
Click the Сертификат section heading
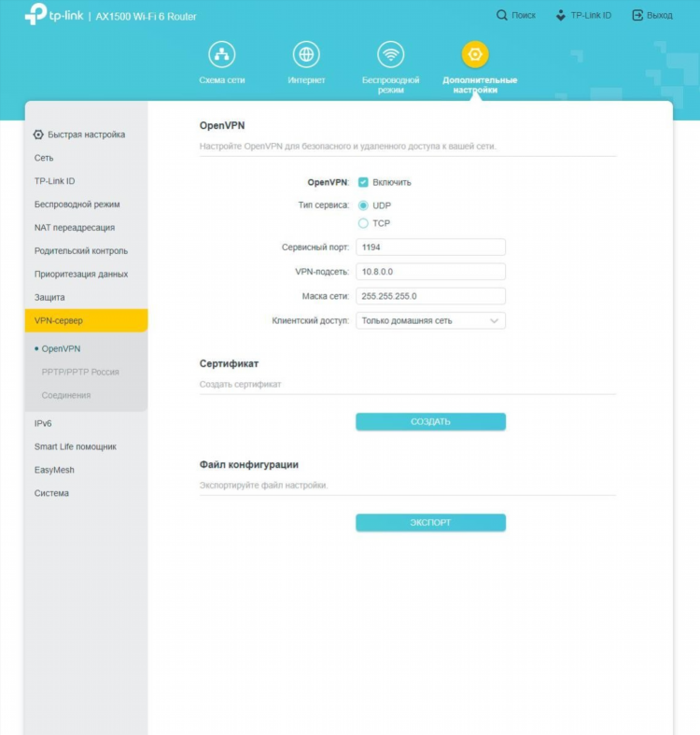pos(229,363)
